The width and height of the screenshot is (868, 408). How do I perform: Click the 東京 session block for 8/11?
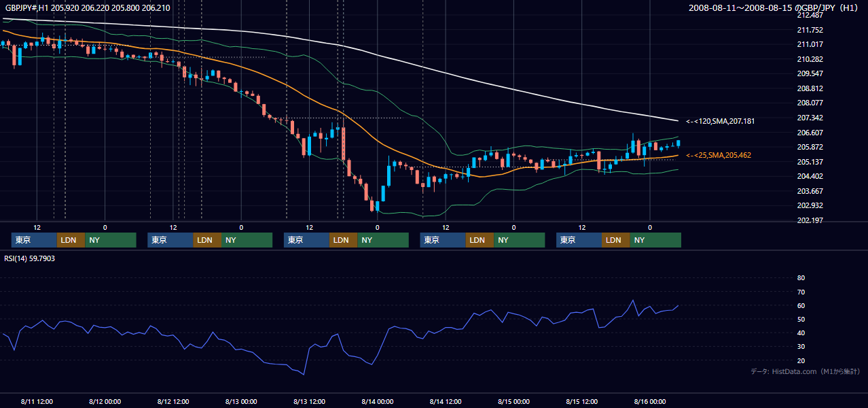coord(34,240)
